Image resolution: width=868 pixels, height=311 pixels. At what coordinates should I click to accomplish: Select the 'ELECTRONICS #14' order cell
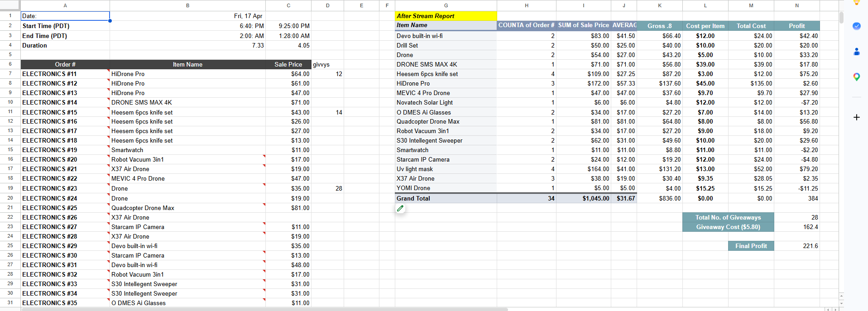pyautogui.click(x=65, y=102)
